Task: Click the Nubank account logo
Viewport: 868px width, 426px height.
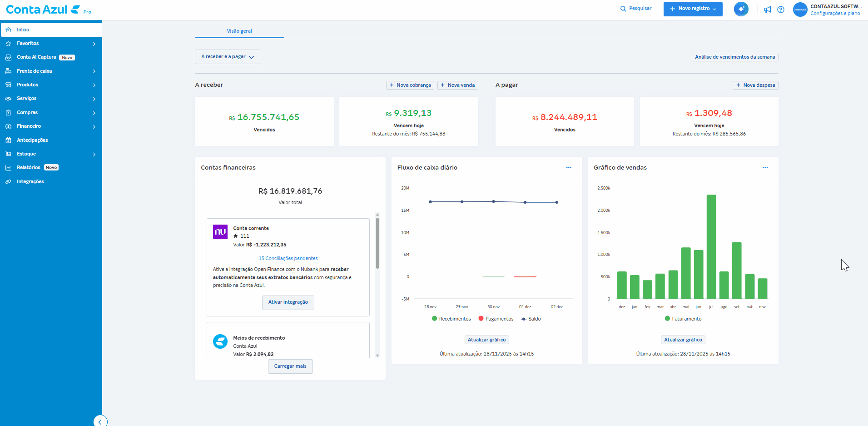Action: (220, 232)
